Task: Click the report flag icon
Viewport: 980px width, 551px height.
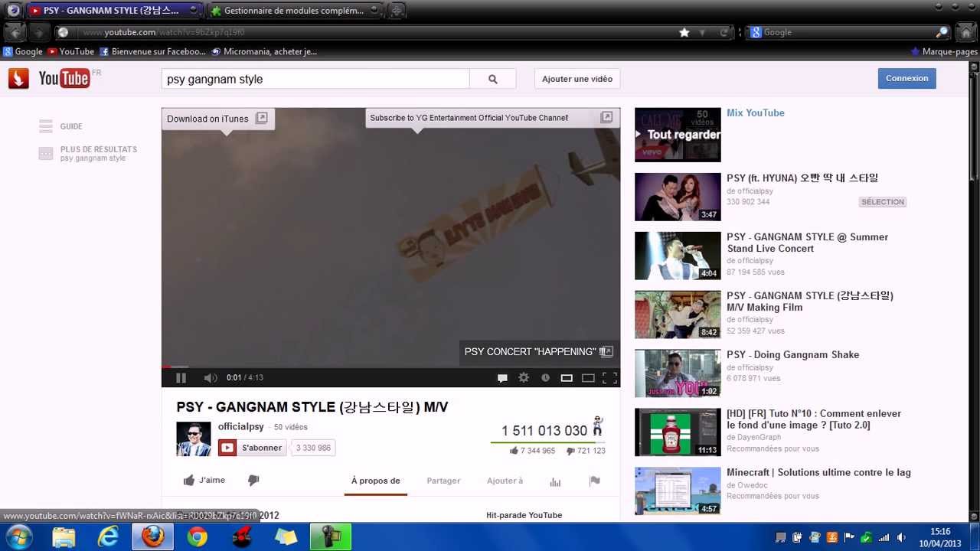Action: point(594,481)
